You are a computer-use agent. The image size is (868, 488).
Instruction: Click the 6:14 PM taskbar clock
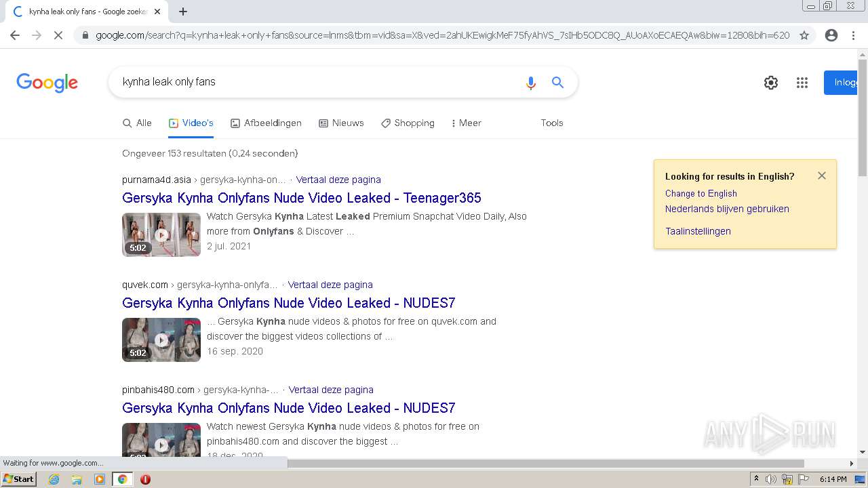coord(833,479)
